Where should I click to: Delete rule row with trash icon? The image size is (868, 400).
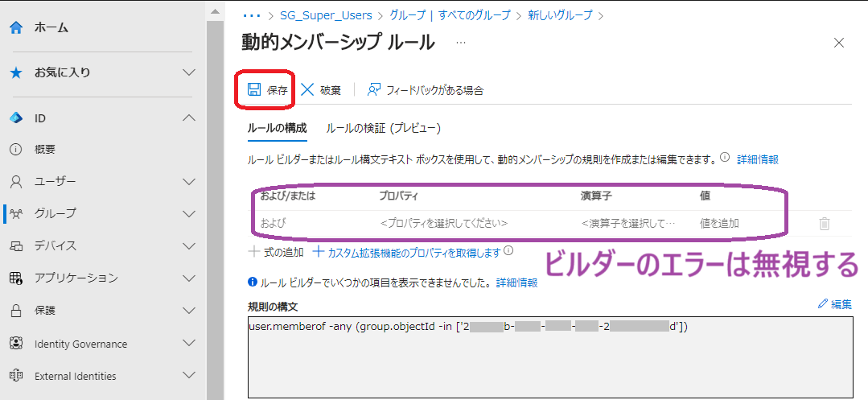pyautogui.click(x=825, y=224)
